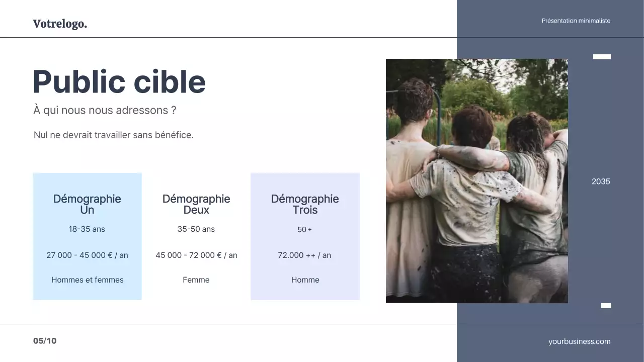Click the Votrelogo logo
Viewport: 644px width, 362px height.
pyautogui.click(x=60, y=23)
